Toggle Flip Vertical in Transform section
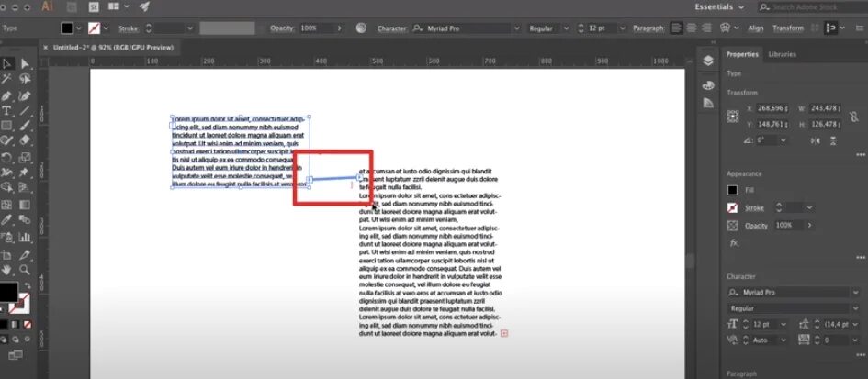Image resolution: width=868 pixels, height=379 pixels. [833, 141]
